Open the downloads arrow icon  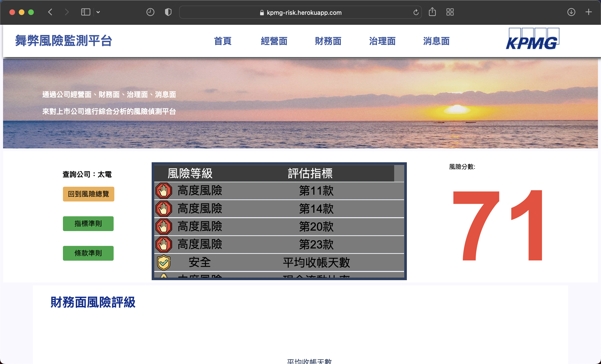point(571,12)
